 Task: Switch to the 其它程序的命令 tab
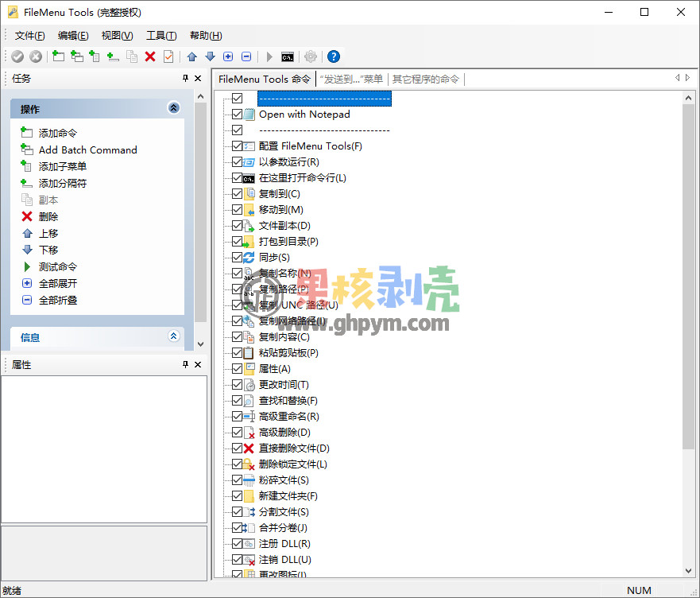click(x=425, y=79)
